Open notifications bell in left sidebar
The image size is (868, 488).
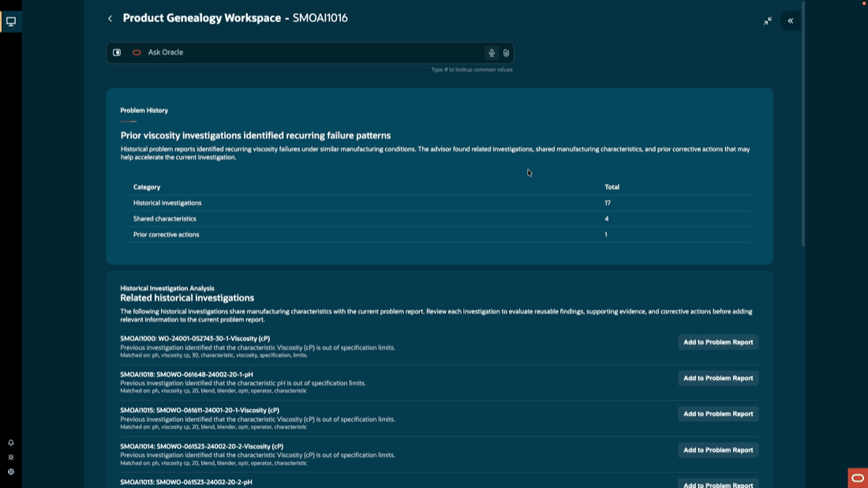11,442
